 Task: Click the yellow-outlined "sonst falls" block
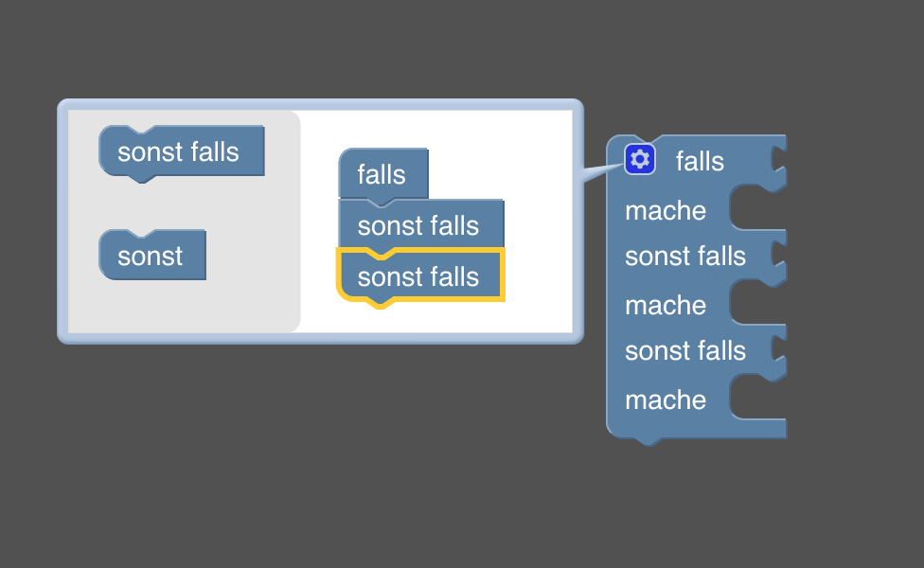[x=420, y=277]
